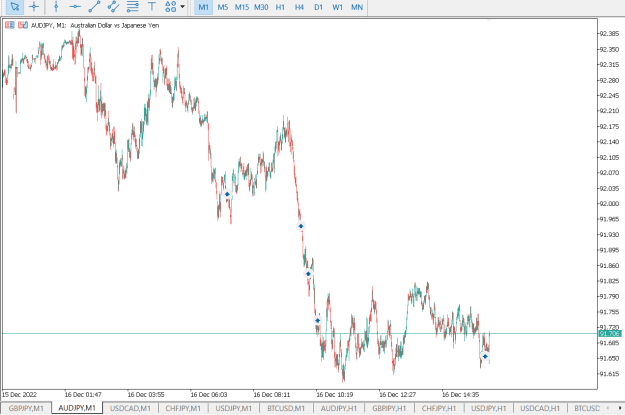
Task: Choose the horizontal line drawing tool
Action: (x=75, y=7)
